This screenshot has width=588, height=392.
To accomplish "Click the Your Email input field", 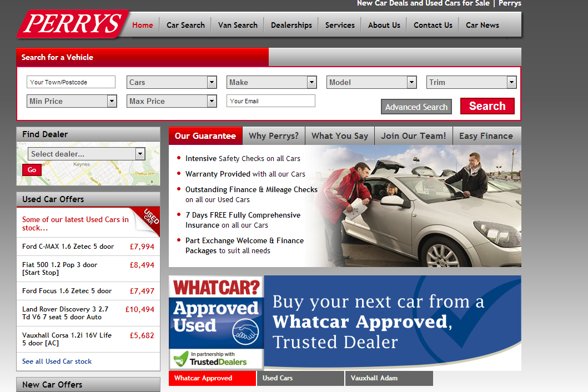I will (x=270, y=101).
